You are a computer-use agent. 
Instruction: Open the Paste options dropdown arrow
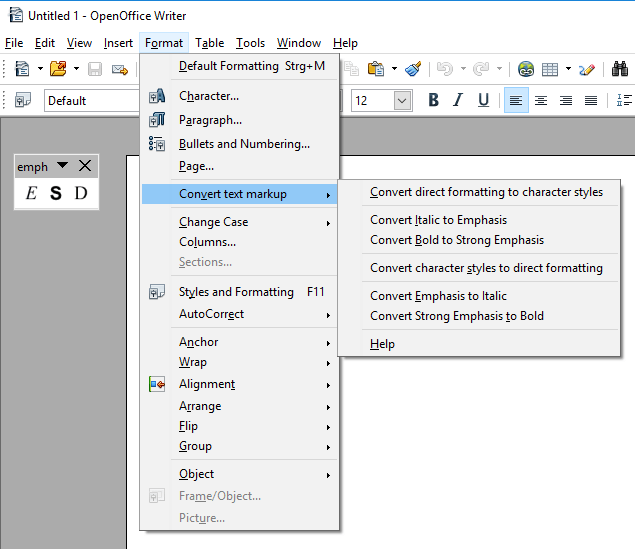point(394,69)
